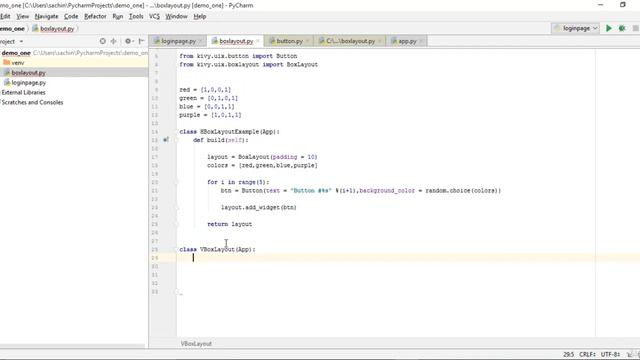Open the Window menu
This screenshot has height=360, width=640.
click(176, 16)
